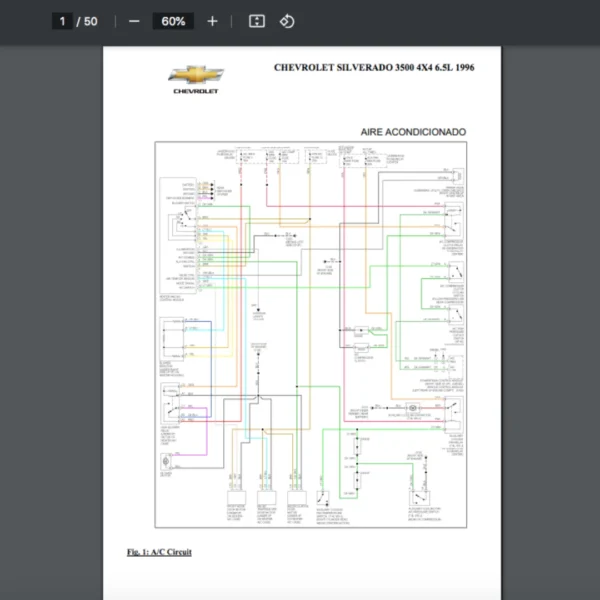Click the 'Fig. 1: A/C Circuit' caption
Viewport: 600px width, 600px height.
click(159, 552)
